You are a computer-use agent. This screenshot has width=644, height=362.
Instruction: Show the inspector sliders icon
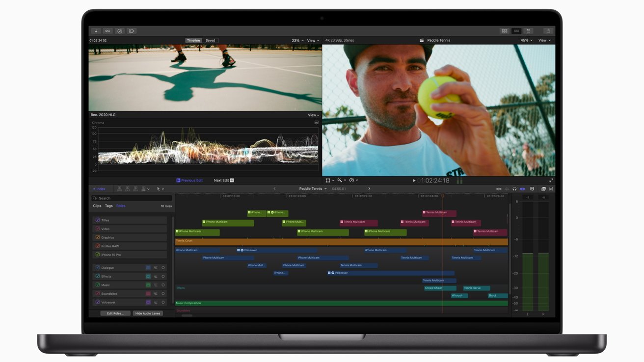529,31
